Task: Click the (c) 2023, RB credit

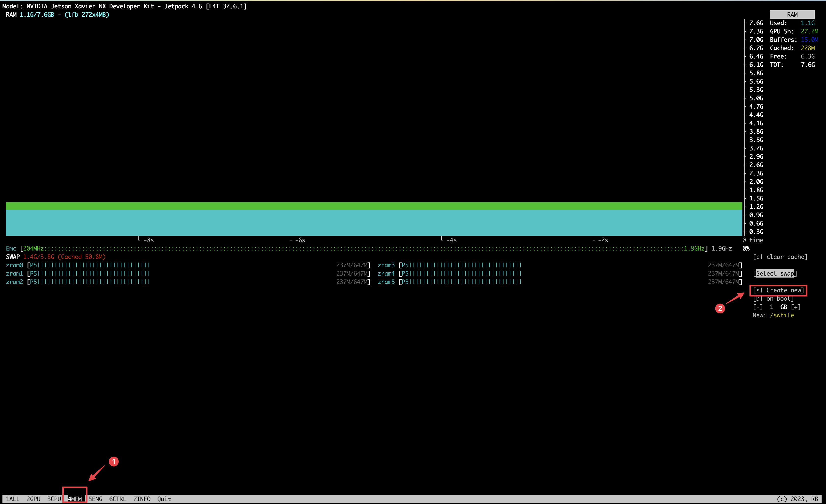Action: coord(797,499)
